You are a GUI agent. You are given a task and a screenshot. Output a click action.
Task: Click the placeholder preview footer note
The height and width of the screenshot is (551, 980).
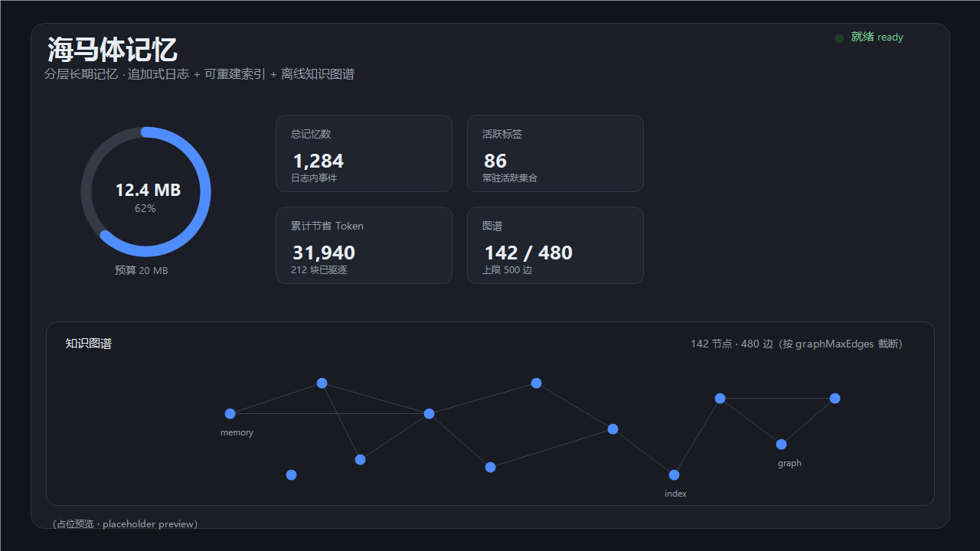coord(125,524)
